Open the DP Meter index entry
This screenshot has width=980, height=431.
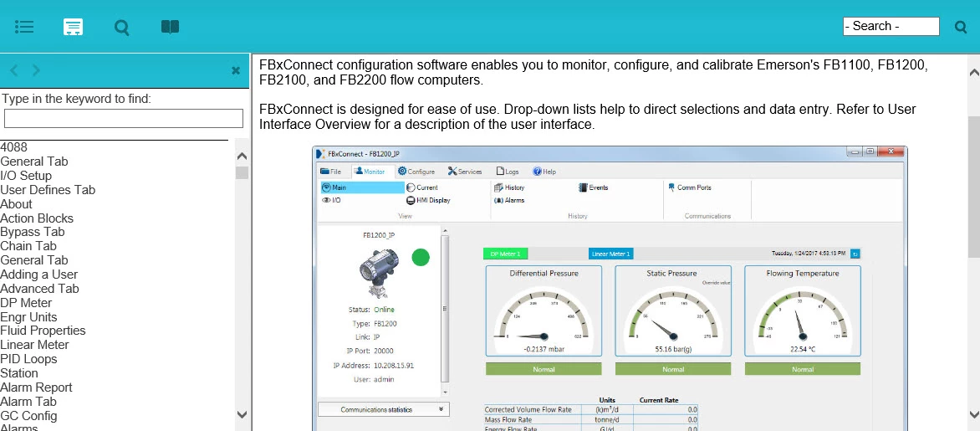pos(26,303)
